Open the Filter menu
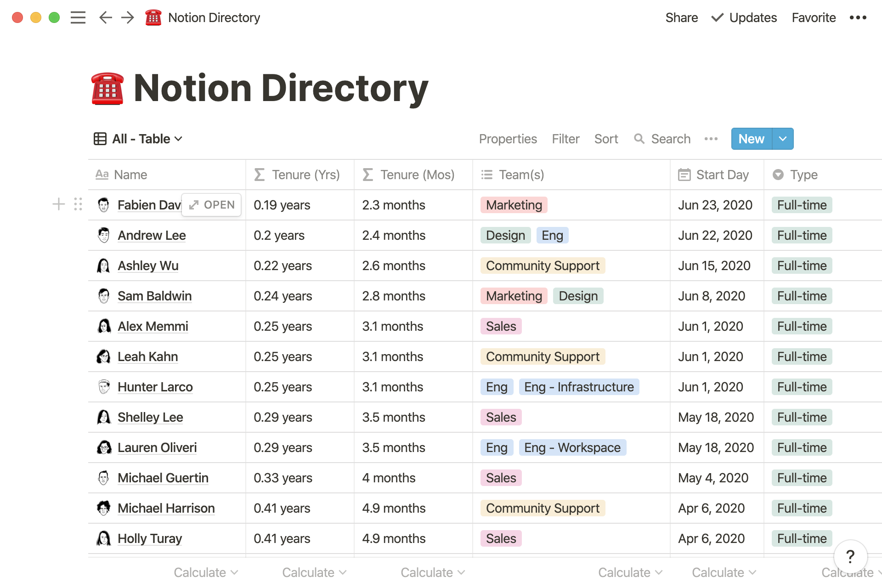This screenshot has height=588, width=882. click(x=565, y=139)
